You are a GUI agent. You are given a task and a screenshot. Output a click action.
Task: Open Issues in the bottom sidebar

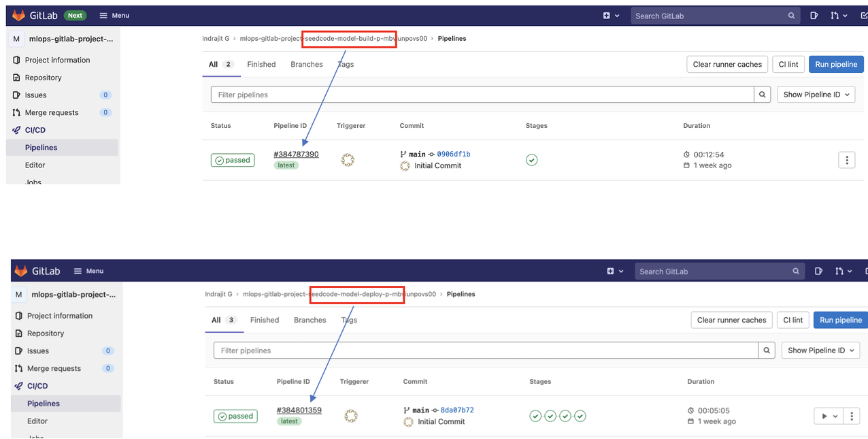[38, 351]
